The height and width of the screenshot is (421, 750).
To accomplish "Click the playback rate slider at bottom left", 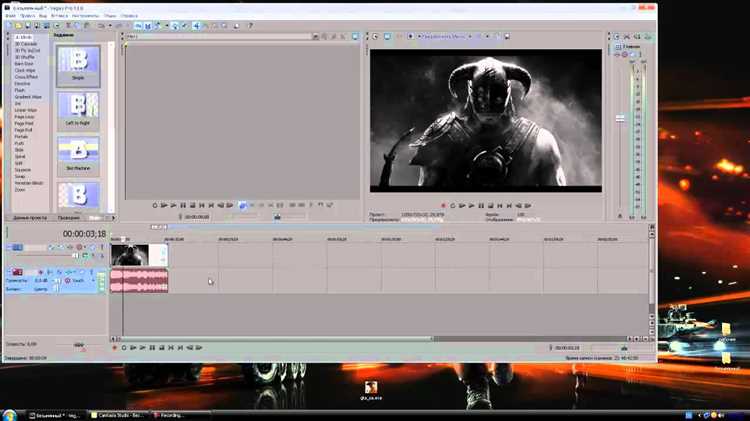I will [79, 344].
